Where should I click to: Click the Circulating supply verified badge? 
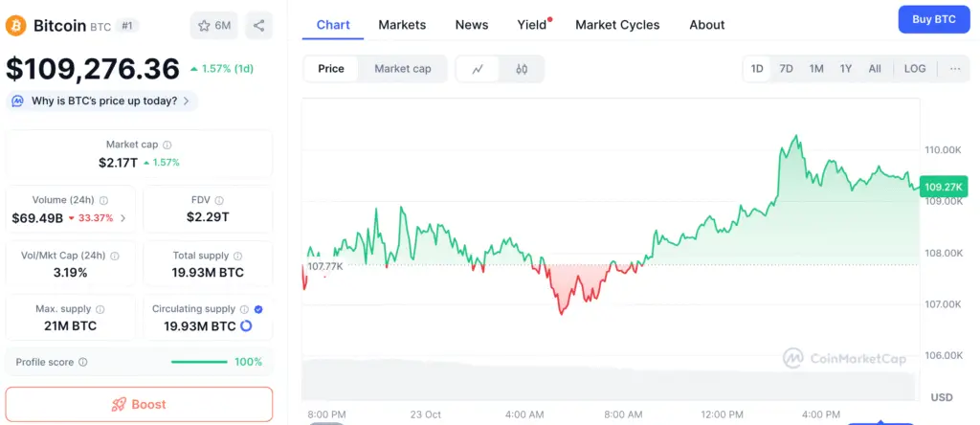tap(259, 309)
